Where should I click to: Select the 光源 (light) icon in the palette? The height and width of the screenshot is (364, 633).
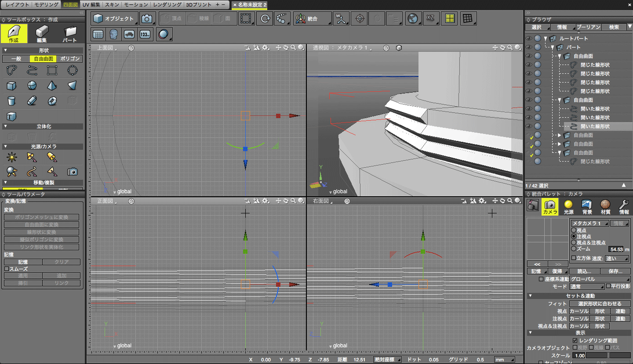[568, 206]
